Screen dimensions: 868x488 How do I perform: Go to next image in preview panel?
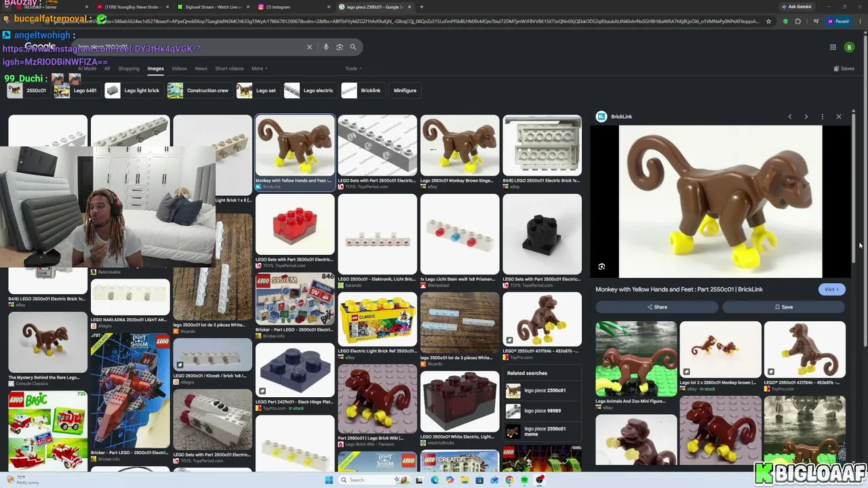pyautogui.click(x=806, y=117)
